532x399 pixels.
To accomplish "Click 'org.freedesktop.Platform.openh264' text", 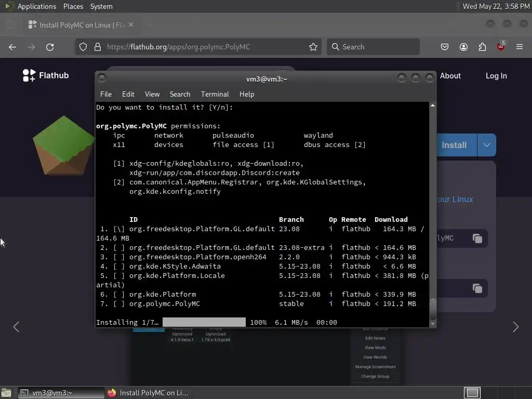I will [x=198, y=257].
